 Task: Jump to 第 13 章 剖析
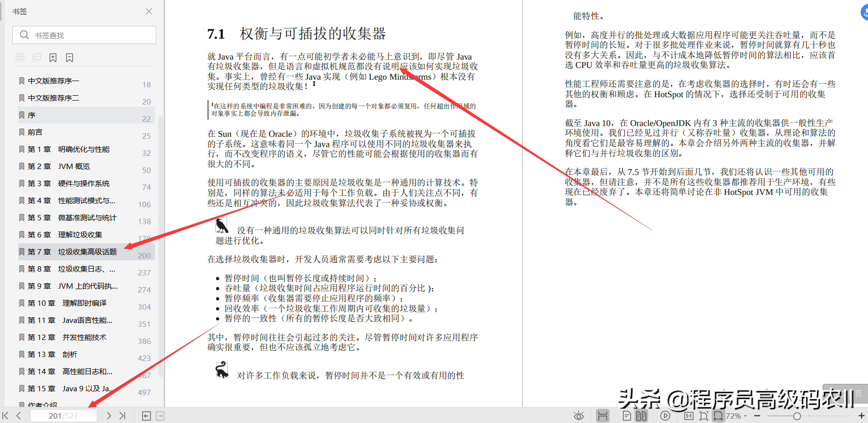pos(86,354)
